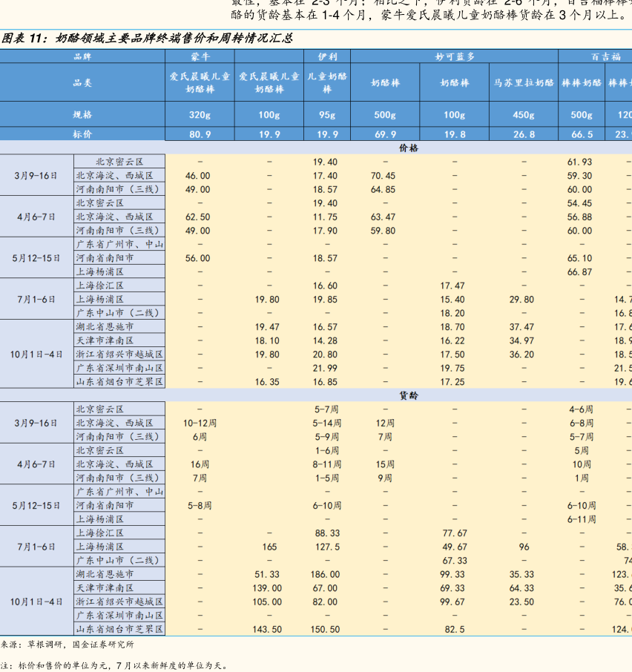This screenshot has width=632, height=672.
Task: Click the 价格 section heading
Action: point(408,148)
